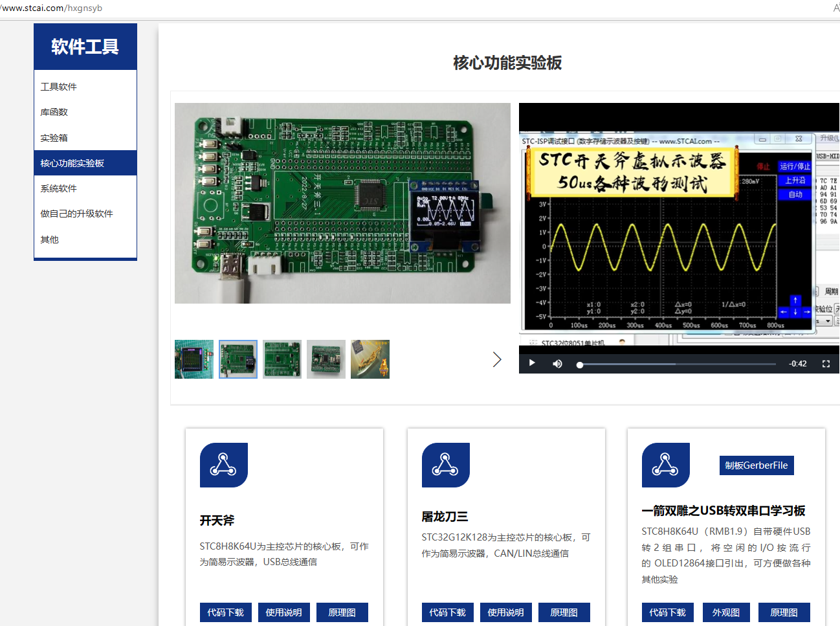Open 使用说明 for 开天斧

(284, 612)
